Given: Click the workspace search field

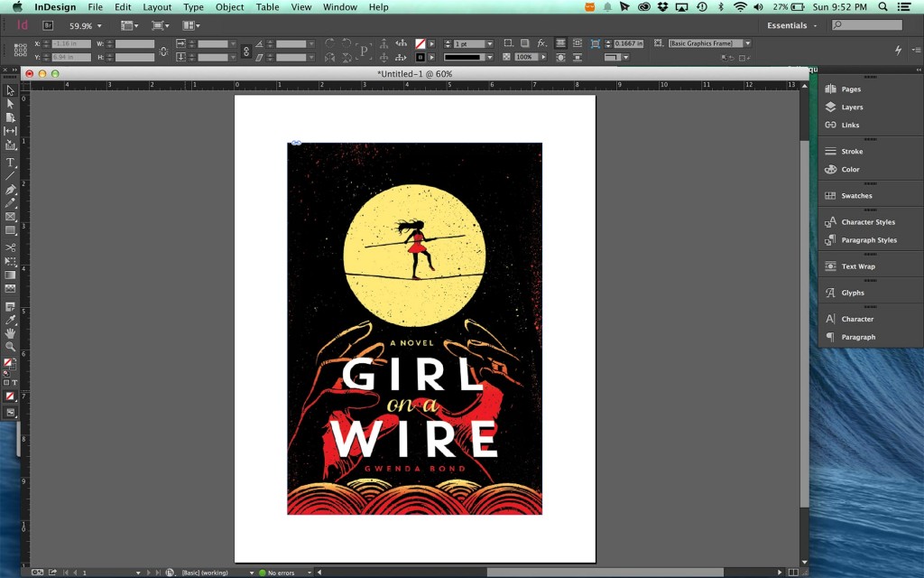Looking at the screenshot, I should pos(867,24).
